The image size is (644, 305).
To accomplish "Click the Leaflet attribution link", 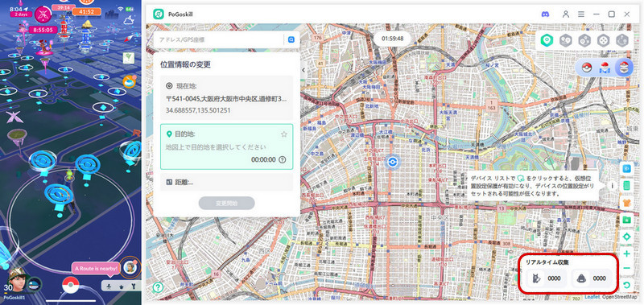I will pyautogui.click(x=592, y=296).
